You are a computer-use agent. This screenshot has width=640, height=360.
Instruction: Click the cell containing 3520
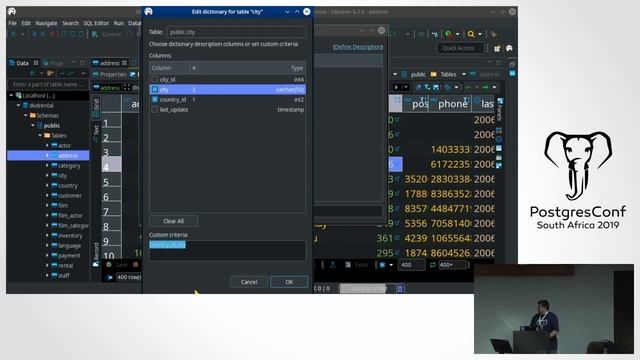(416, 179)
